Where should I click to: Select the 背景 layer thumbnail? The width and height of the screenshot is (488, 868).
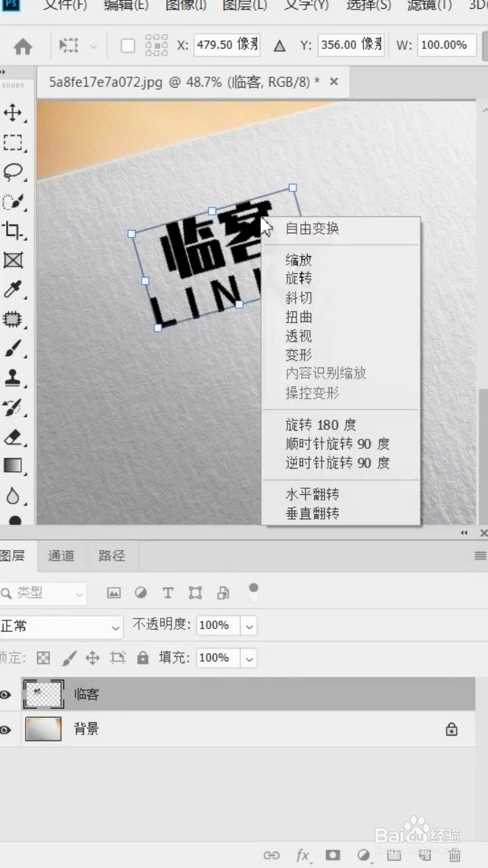[43, 730]
